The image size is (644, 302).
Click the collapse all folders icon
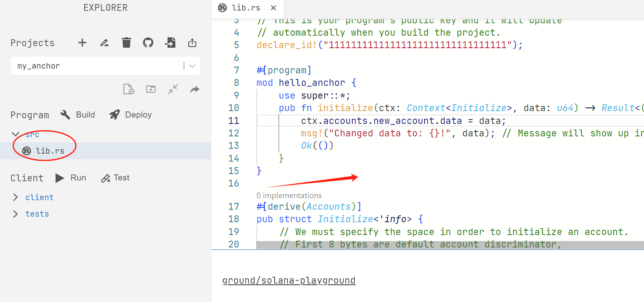[173, 89]
